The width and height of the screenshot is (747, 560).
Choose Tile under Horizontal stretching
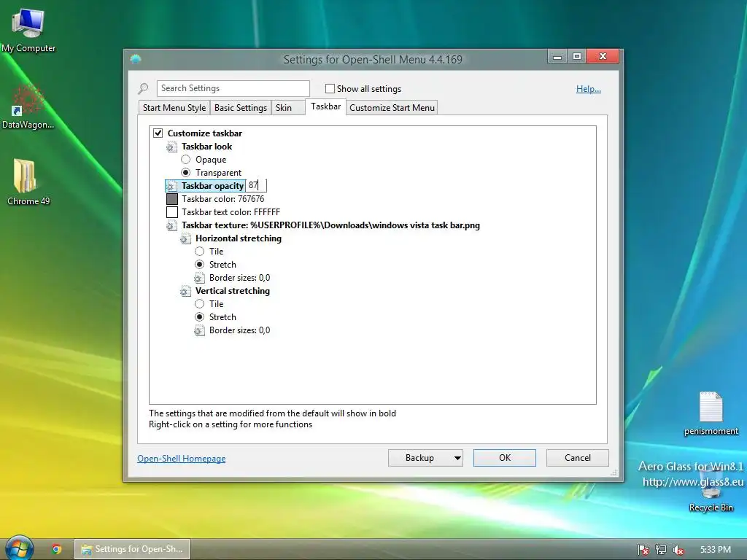click(x=200, y=252)
